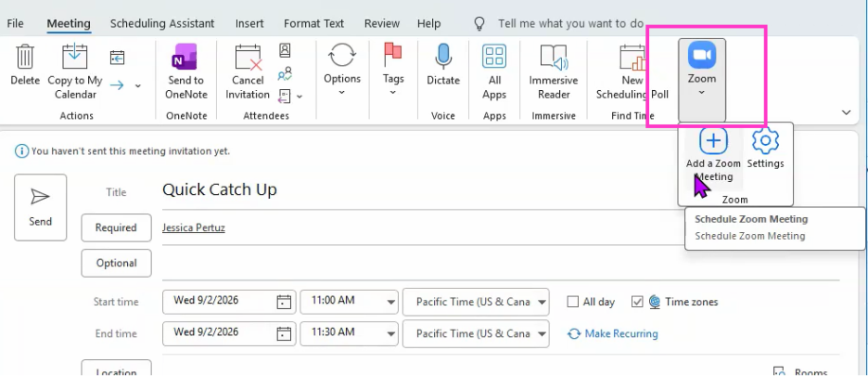
Task: Click the Required attendees button
Action: tap(116, 227)
